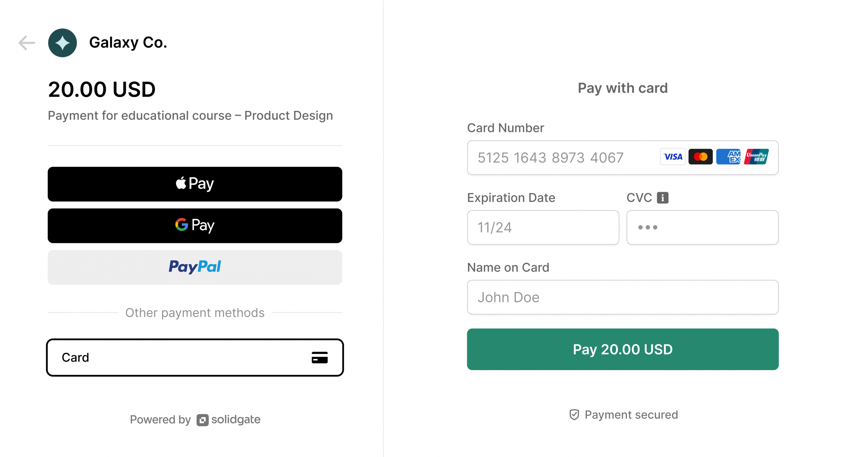868x457 pixels.
Task: Click the back arrow icon
Action: (x=26, y=43)
